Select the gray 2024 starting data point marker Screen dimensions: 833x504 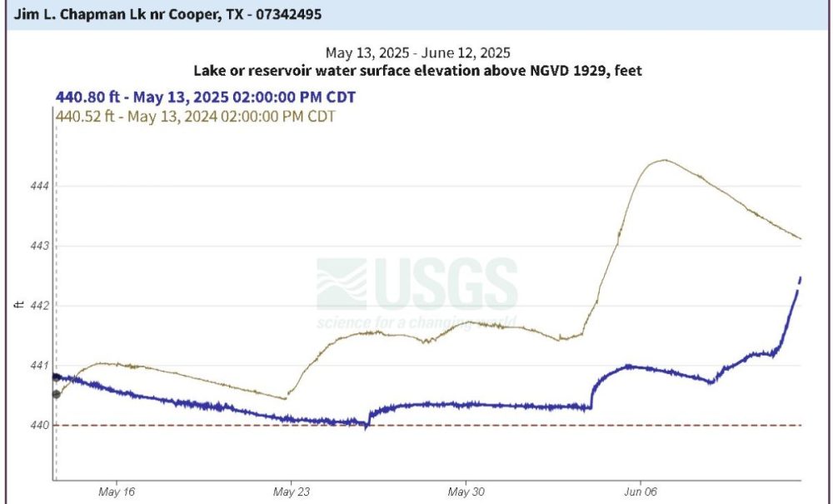point(57,394)
